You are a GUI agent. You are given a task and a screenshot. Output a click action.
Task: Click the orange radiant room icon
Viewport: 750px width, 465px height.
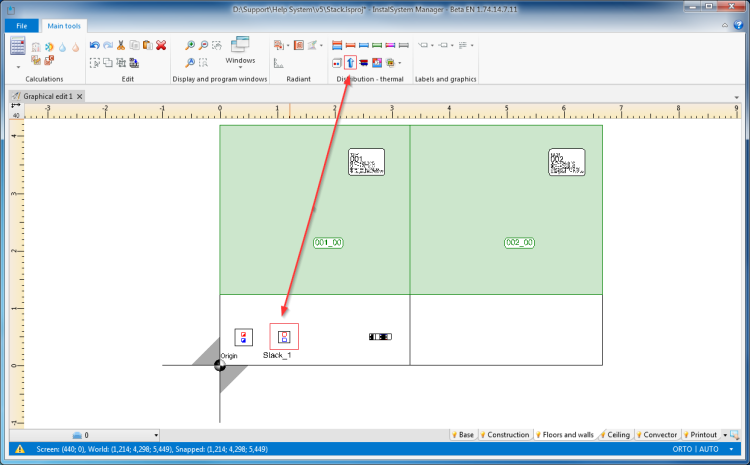pos(299,45)
